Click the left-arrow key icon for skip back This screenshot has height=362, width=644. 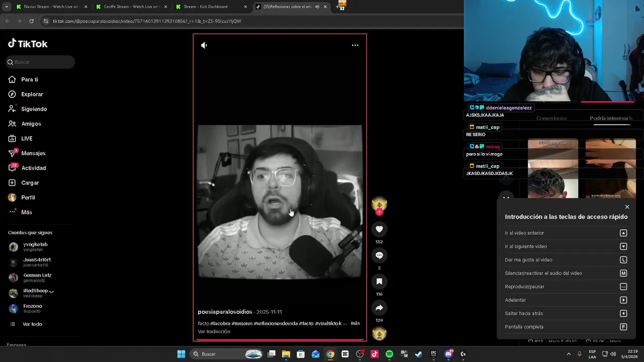623,313
